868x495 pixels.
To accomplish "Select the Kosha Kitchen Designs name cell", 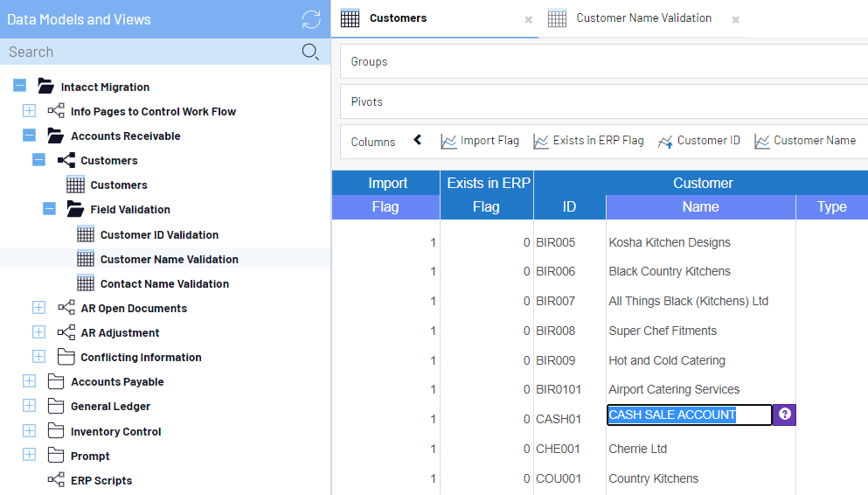I will [670, 242].
